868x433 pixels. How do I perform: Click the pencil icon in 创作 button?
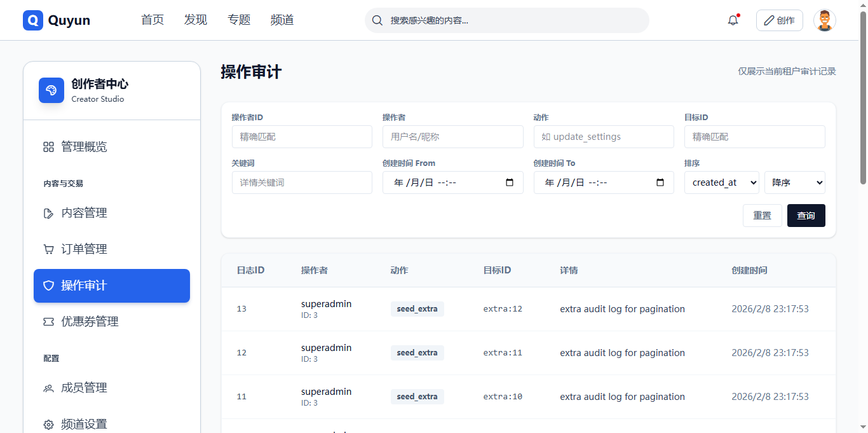771,20
